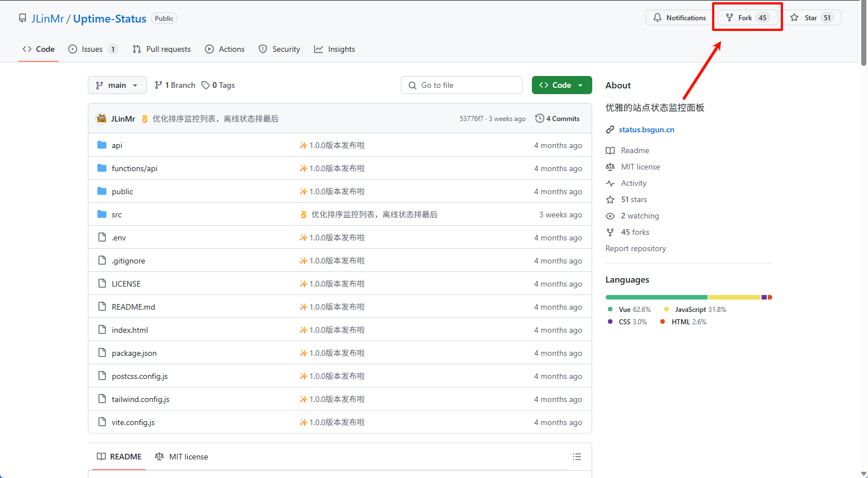Click the index.html file icon
This screenshot has width=868, height=478.
102,329
